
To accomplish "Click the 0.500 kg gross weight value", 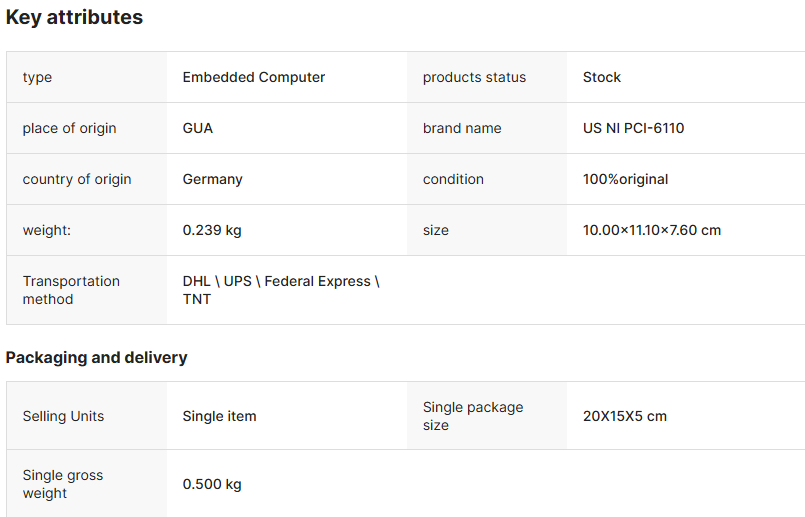I will pos(212,484).
